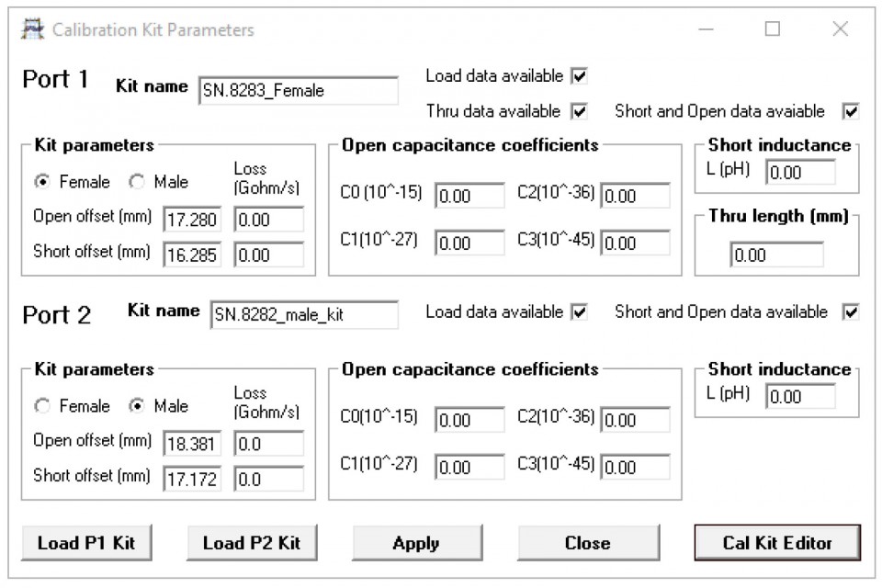Open the Cal Kit Editor
882x588 pixels.
click(x=777, y=543)
